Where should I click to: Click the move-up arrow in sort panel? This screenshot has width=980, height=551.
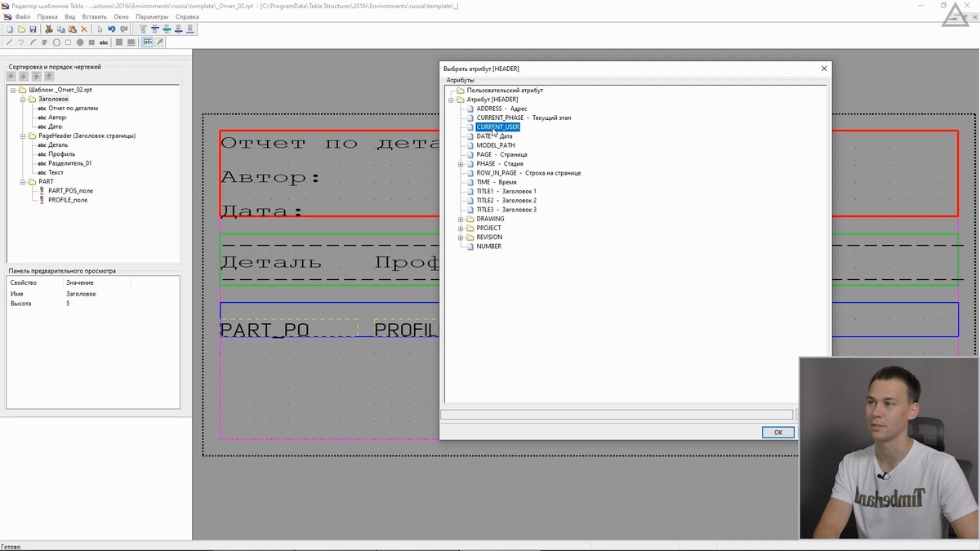(11, 77)
